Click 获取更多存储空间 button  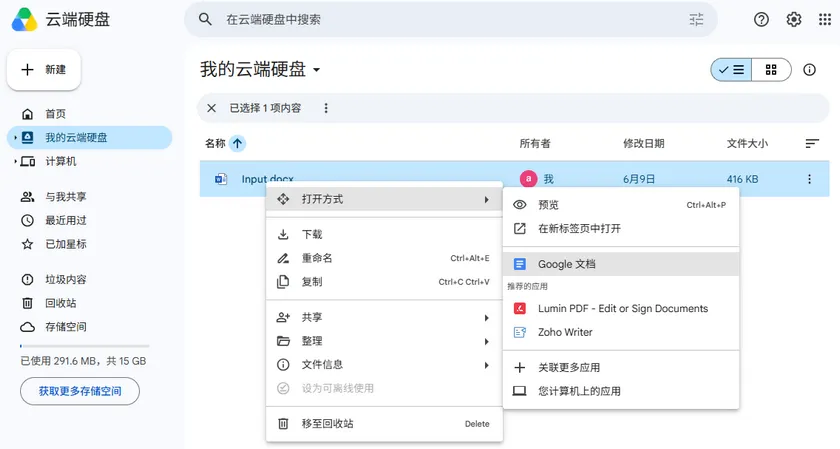[80, 391]
